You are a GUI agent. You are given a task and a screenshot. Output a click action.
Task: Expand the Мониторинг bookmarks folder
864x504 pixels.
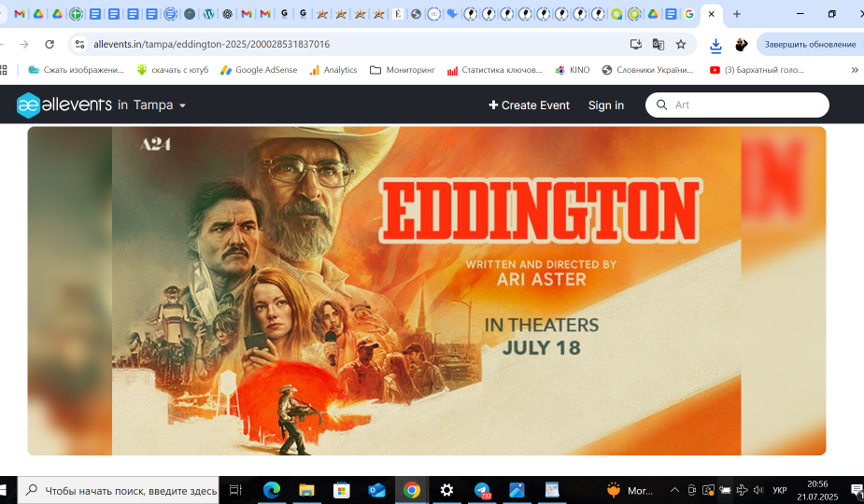403,70
